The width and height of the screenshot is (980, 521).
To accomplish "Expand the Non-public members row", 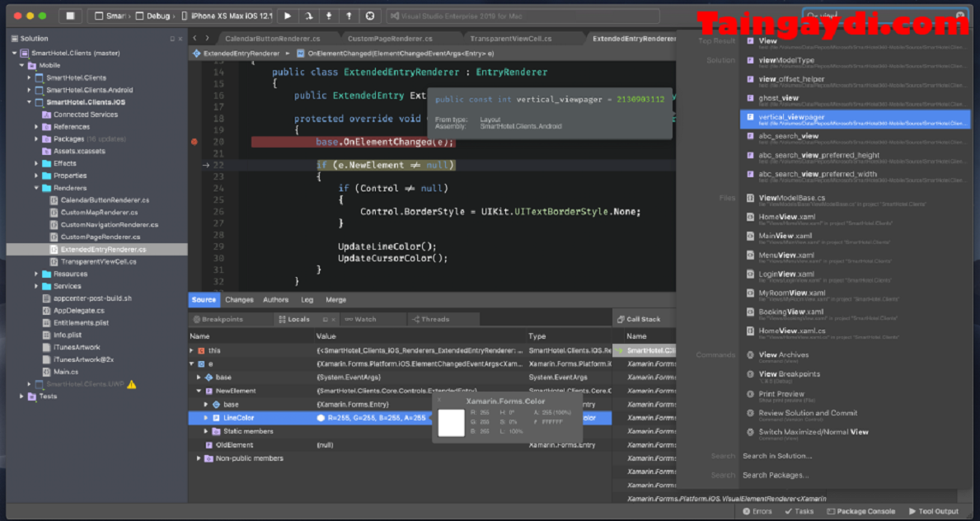I will 199,458.
